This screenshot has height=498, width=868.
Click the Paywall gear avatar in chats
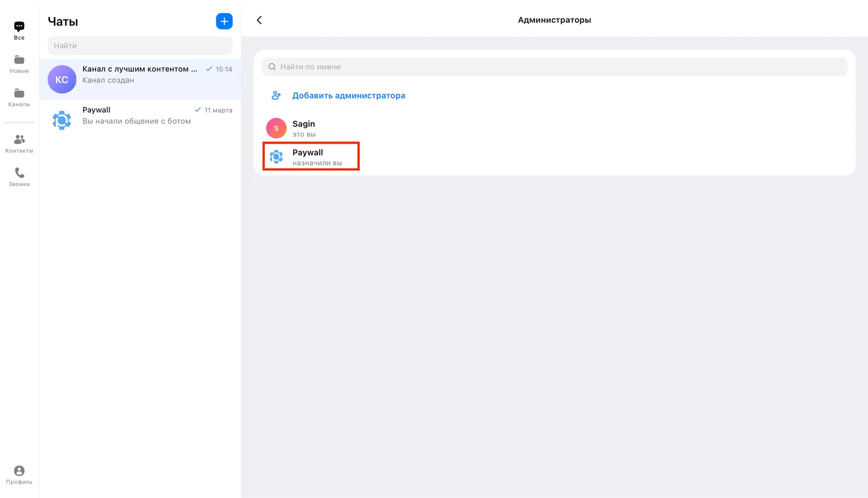coord(62,120)
